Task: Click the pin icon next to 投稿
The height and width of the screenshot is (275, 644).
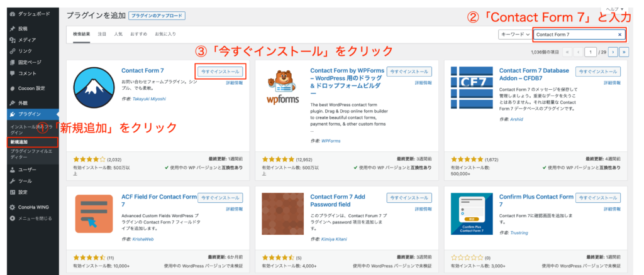Action: [x=13, y=29]
